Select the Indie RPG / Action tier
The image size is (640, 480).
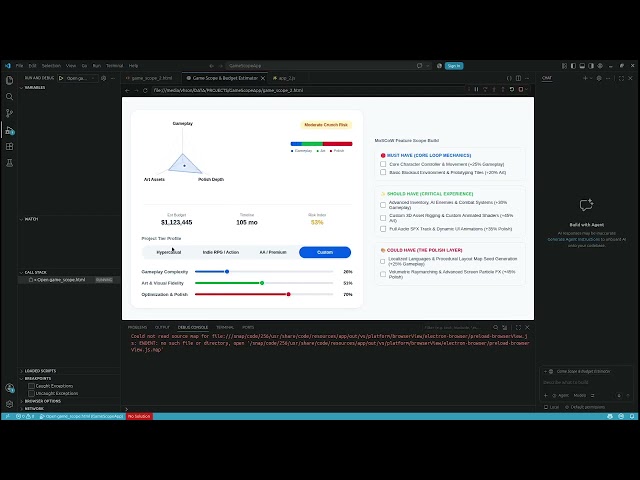tap(220, 252)
